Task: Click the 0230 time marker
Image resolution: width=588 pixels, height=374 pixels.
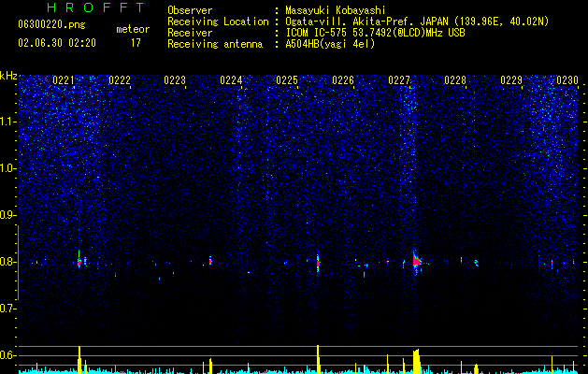Action: click(x=567, y=80)
